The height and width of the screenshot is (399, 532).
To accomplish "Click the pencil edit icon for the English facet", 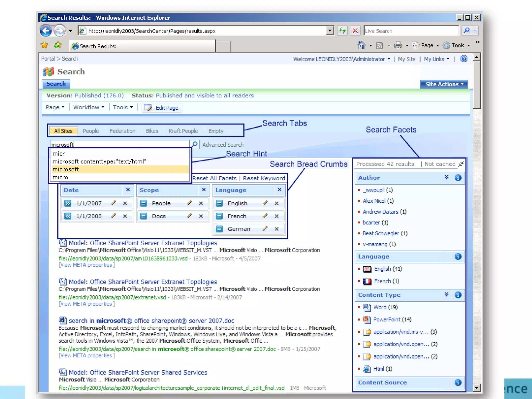I will (x=265, y=203).
